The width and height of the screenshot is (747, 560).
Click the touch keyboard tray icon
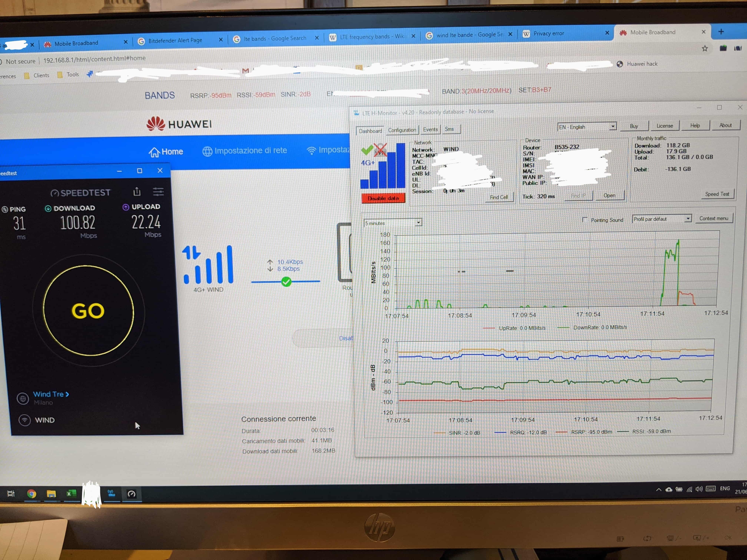coord(711,489)
